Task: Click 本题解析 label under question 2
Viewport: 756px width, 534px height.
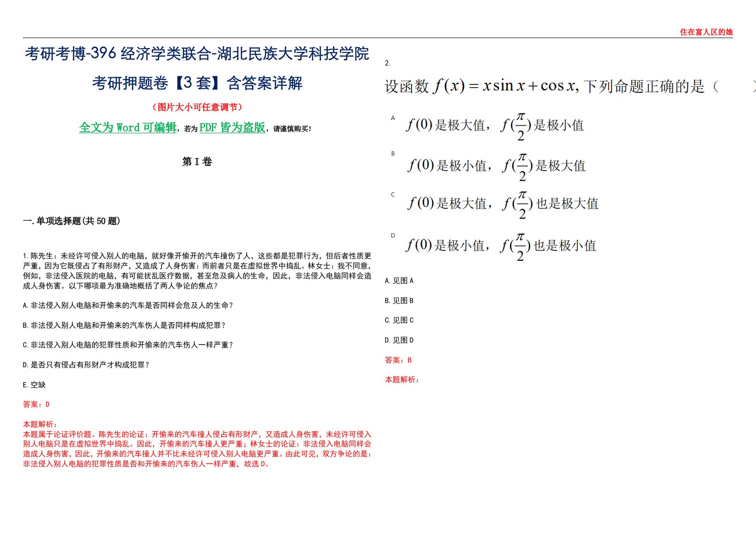Action: (x=402, y=380)
